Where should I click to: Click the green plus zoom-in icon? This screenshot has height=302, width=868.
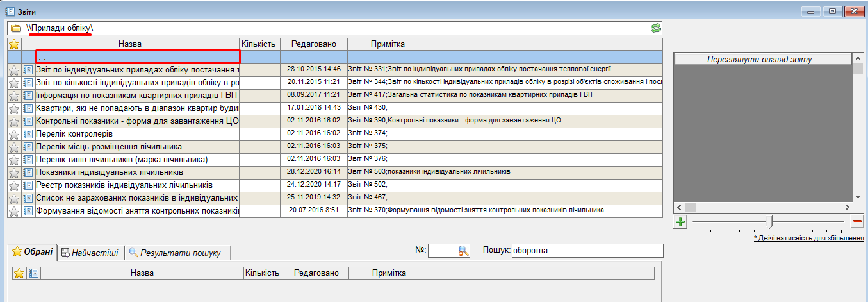click(x=680, y=222)
